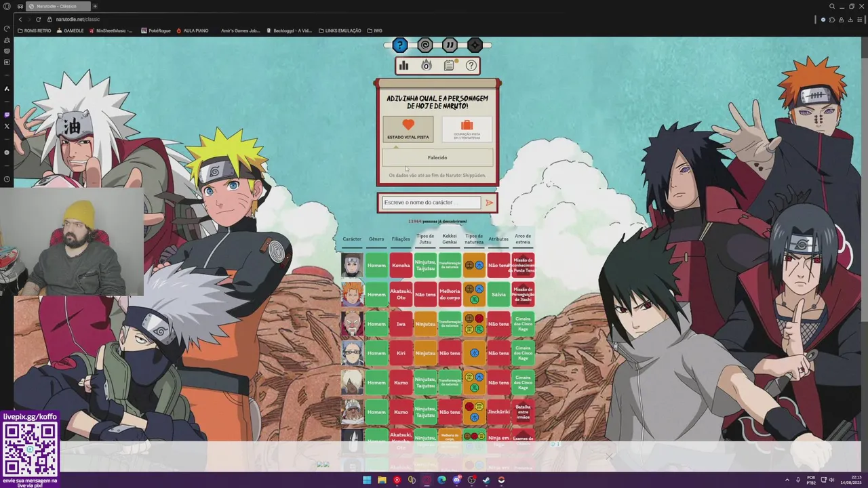Open Steam from the taskbar

[486, 480]
